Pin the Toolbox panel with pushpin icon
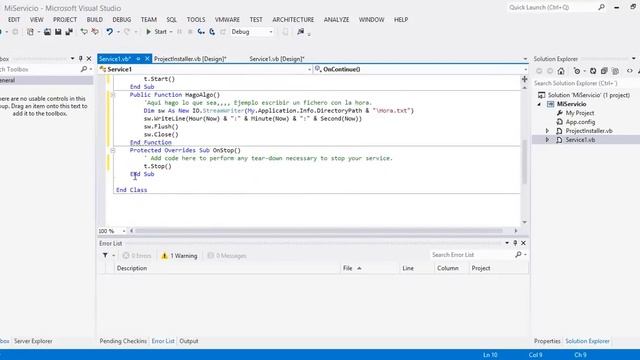 tap(80, 59)
